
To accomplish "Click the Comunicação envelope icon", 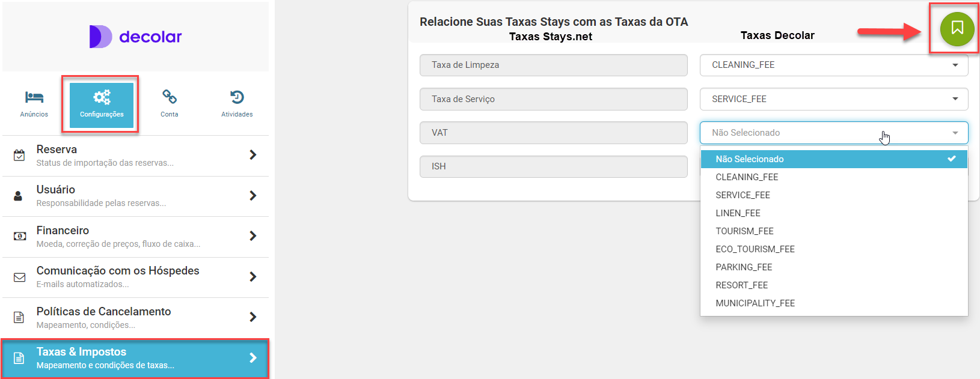I will pyautogui.click(x=19, y=277).
